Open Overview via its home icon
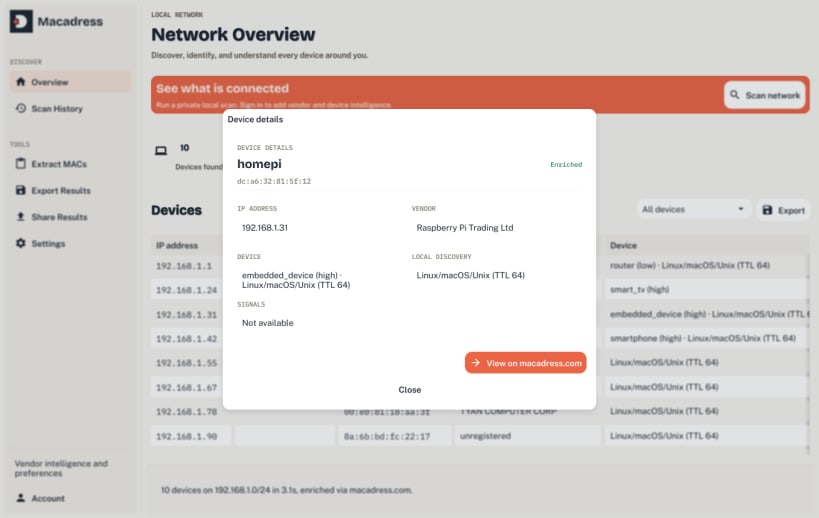Image resolution: width=819 pixels, height=518 pixels. [x=20, y=81]
